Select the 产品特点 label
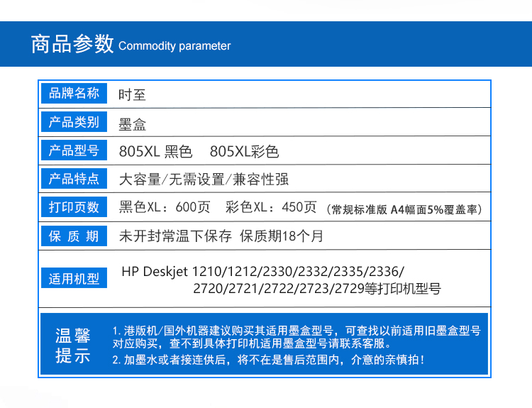 [74, 179]
